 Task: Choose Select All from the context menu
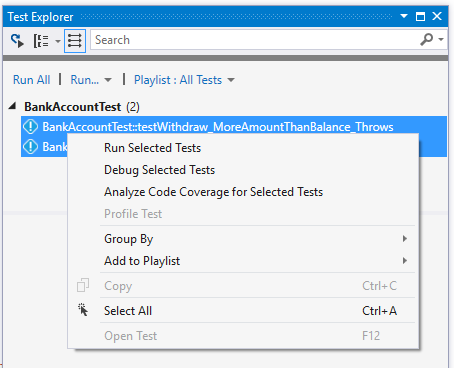(243, 311)
